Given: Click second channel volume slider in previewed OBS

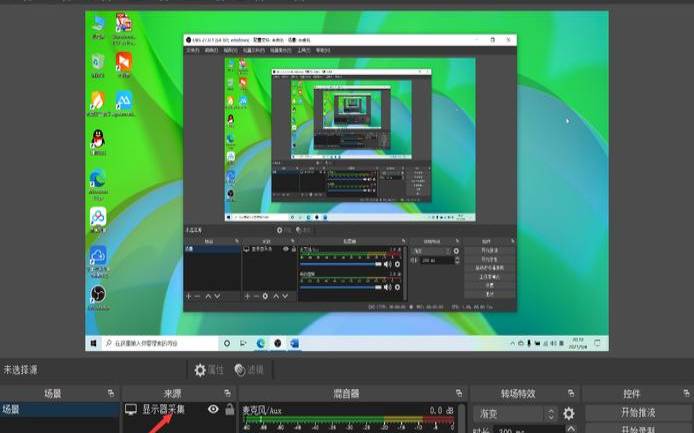Looking at the screenshot, I should 340,287.
